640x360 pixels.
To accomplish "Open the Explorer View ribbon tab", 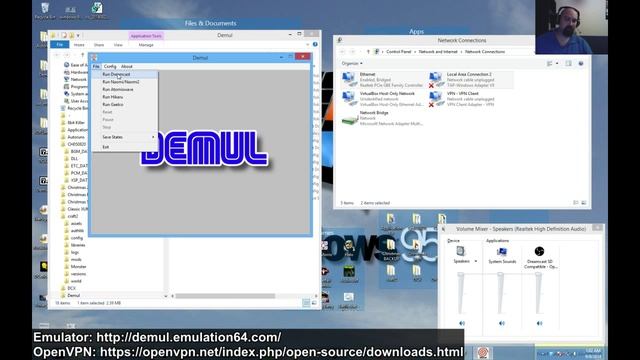I will [118, 45].
